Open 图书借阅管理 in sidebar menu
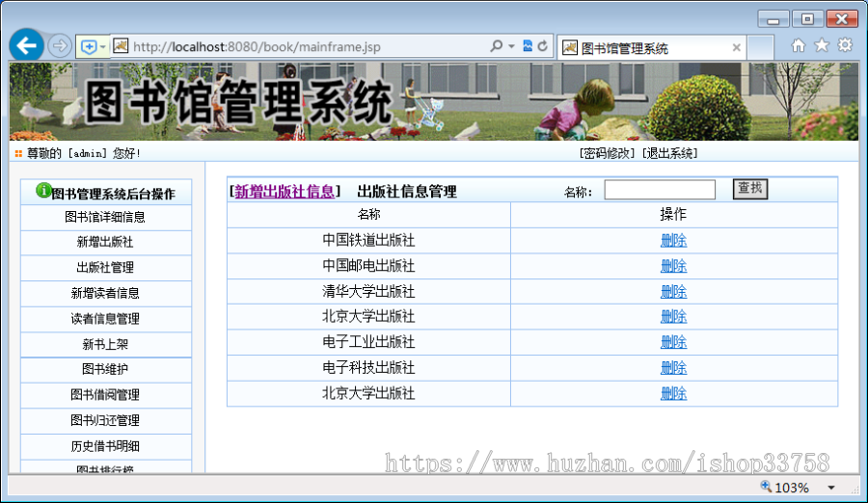 tap(105, 395)
